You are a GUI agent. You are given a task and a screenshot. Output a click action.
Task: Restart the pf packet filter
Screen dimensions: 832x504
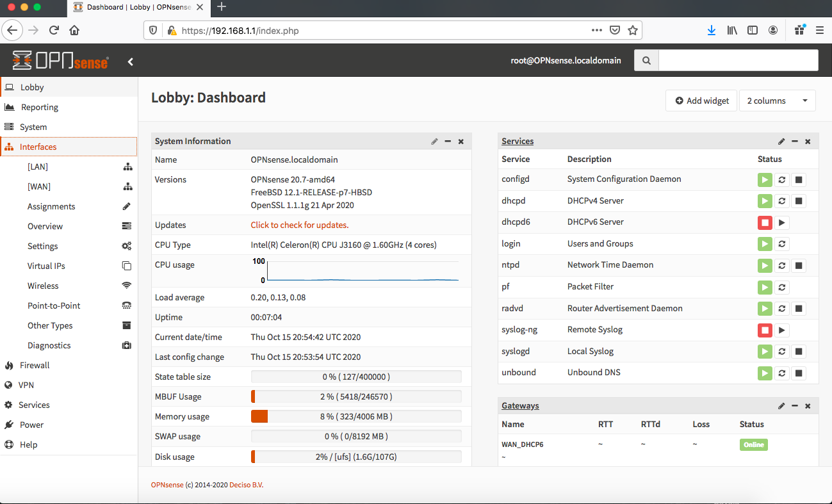point(782,288)
